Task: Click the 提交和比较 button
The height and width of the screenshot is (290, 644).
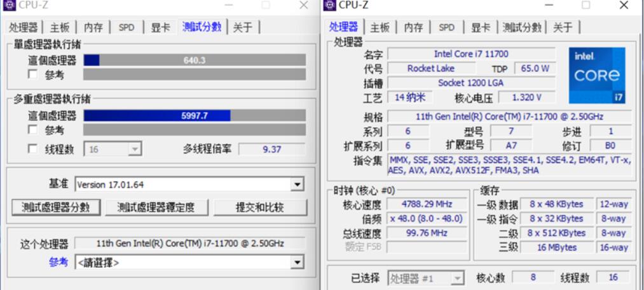Action: [x=259, y=207]
